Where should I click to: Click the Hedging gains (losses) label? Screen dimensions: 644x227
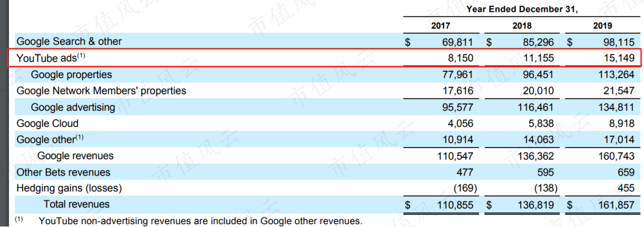(69, 188)
